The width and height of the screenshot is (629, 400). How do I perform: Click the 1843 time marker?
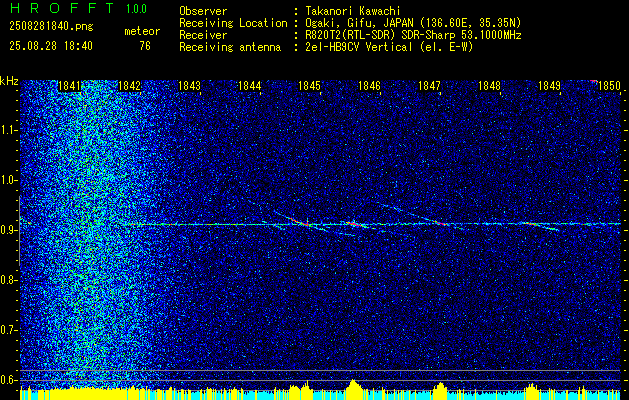pyautogui.click(x=189, y=86)
